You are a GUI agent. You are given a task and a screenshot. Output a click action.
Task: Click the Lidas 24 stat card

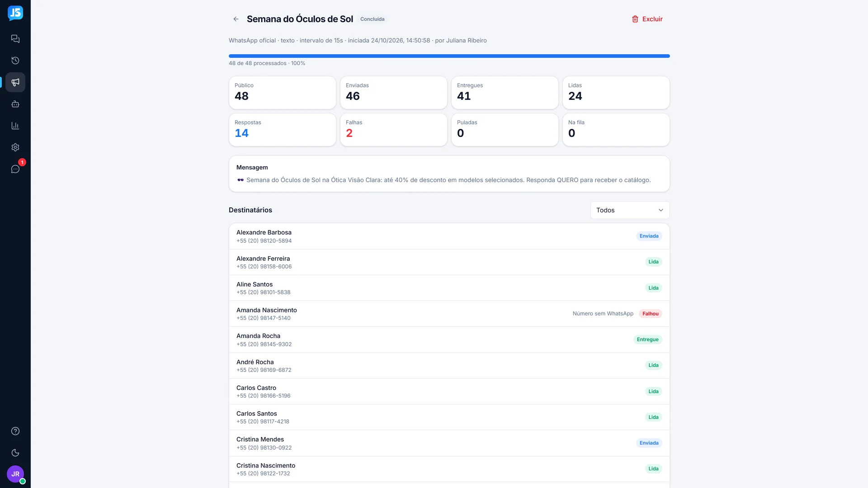tap(616, 93)
